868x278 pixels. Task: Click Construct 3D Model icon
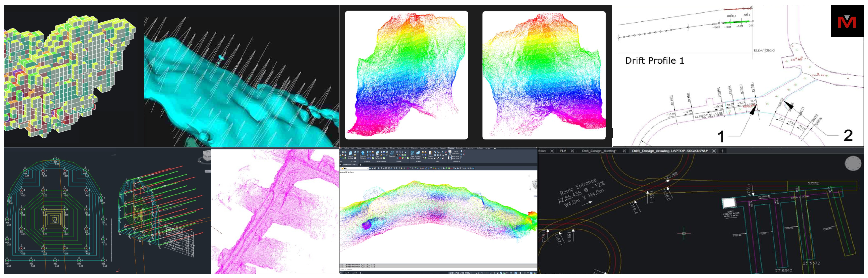(x=363, y=153)
